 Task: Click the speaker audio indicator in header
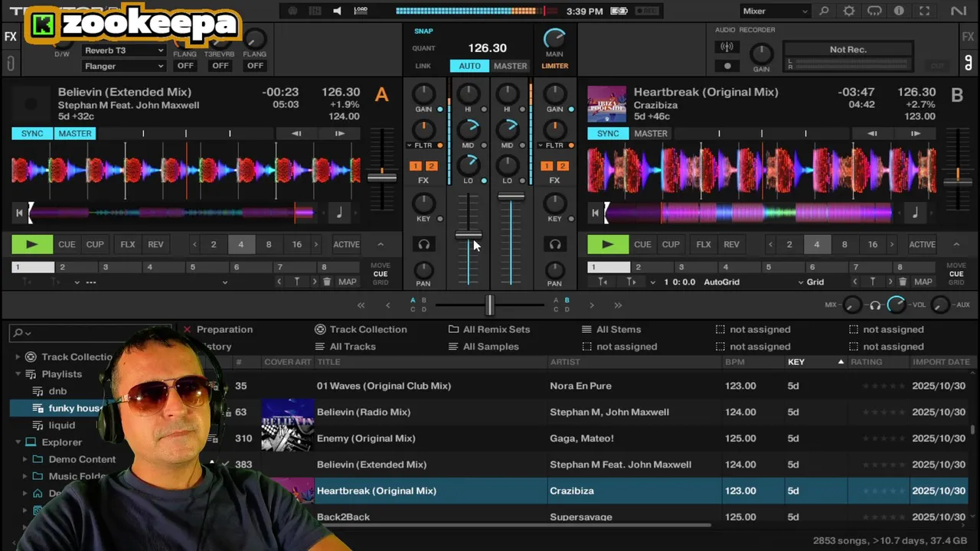tap(337, 11)
